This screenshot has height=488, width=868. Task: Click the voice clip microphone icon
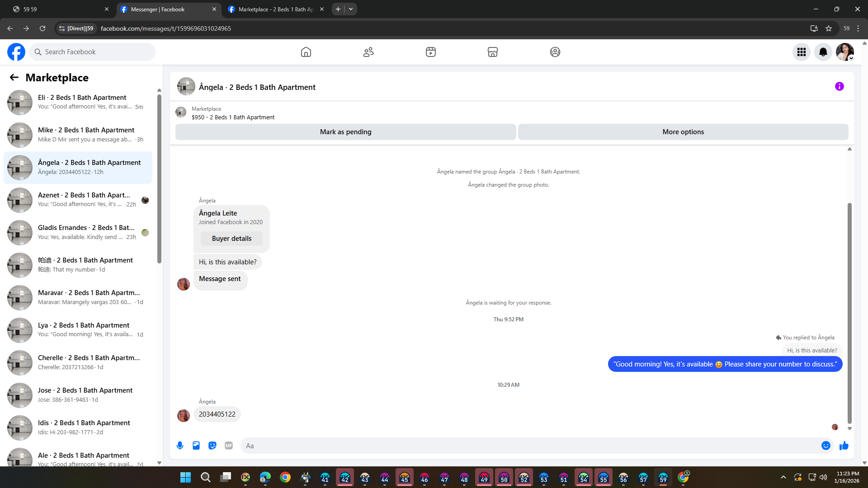tap(180, 446)
